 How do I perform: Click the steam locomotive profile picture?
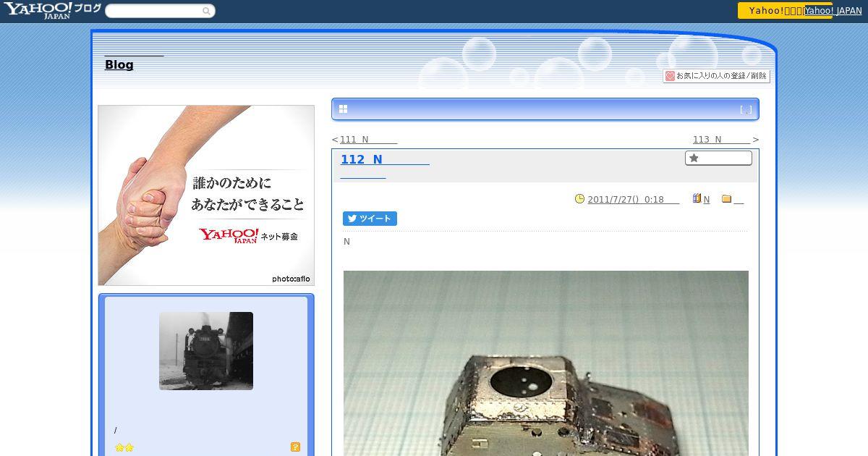(206, 351)
